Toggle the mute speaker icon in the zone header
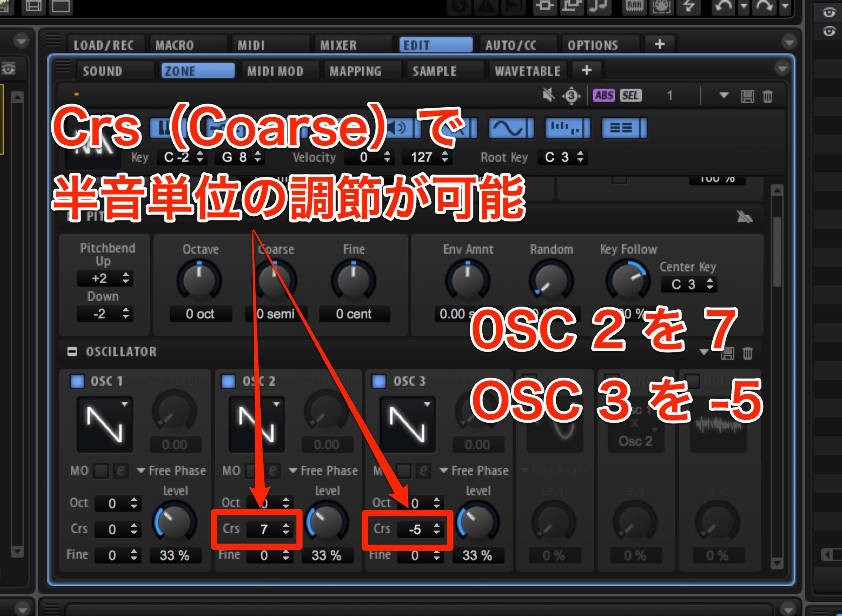This screenshot has height=616, width=842. [549, 95]
